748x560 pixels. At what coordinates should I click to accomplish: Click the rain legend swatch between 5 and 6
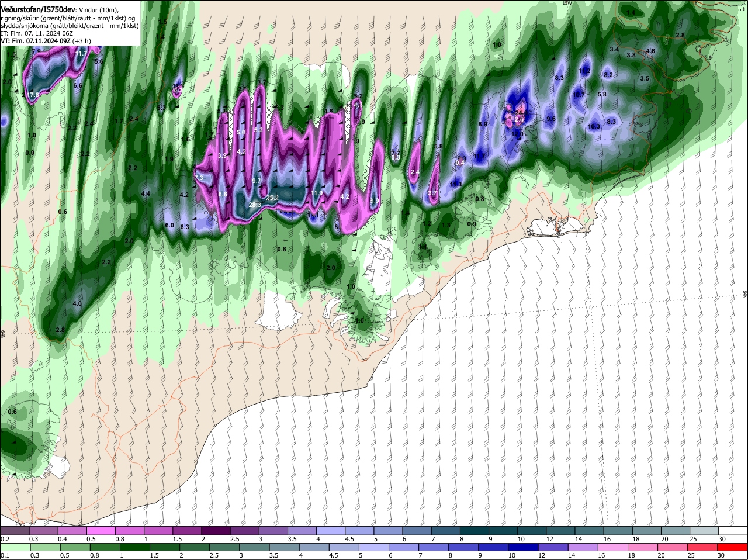pyautogui.click(x=374, y=547)
